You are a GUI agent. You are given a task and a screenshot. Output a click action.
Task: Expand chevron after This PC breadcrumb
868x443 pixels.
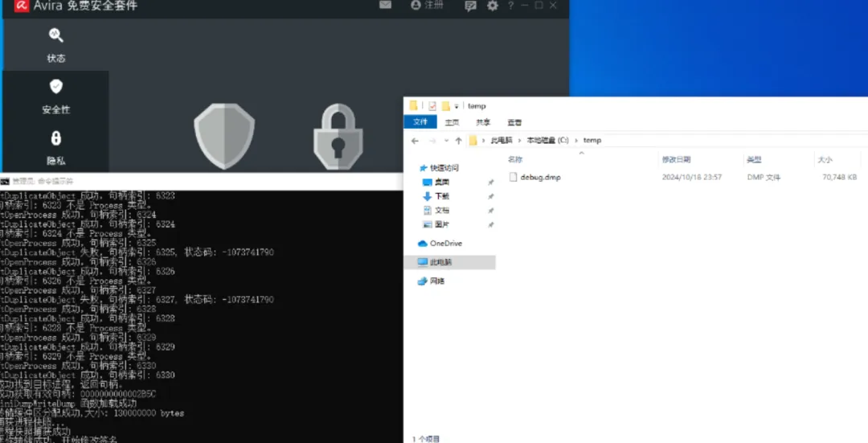520,141
